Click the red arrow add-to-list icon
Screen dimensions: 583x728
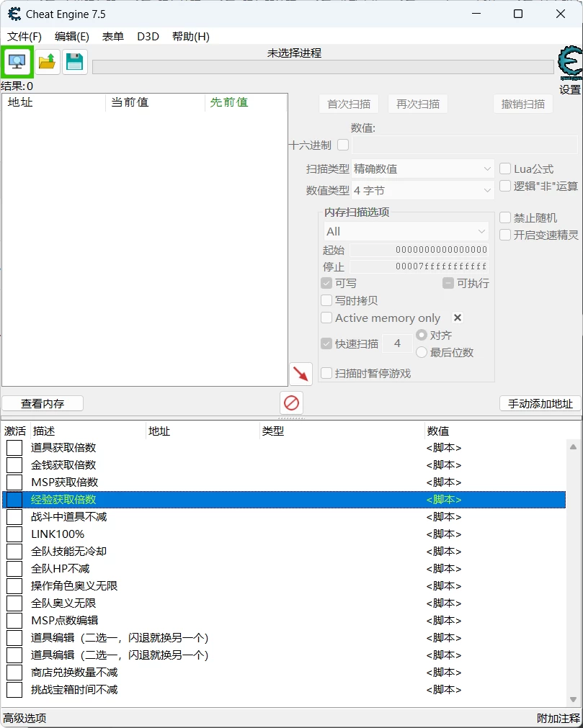[x=301, y=374]
